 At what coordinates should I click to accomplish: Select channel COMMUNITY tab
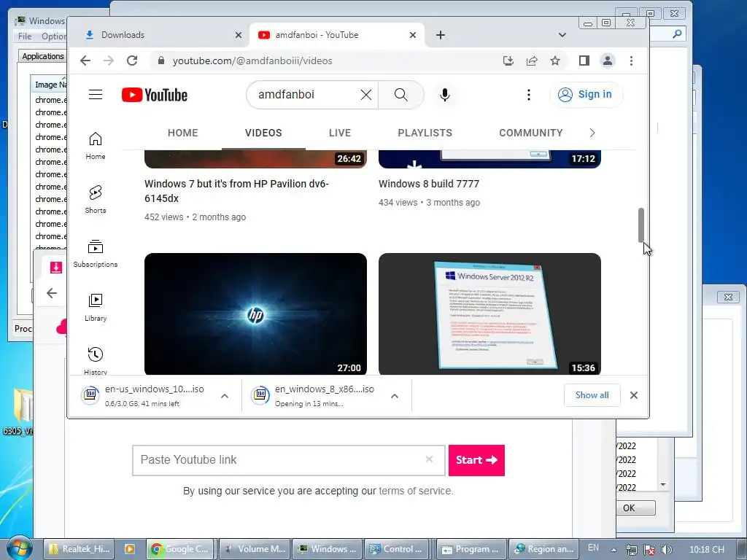(x=531, y=133)
